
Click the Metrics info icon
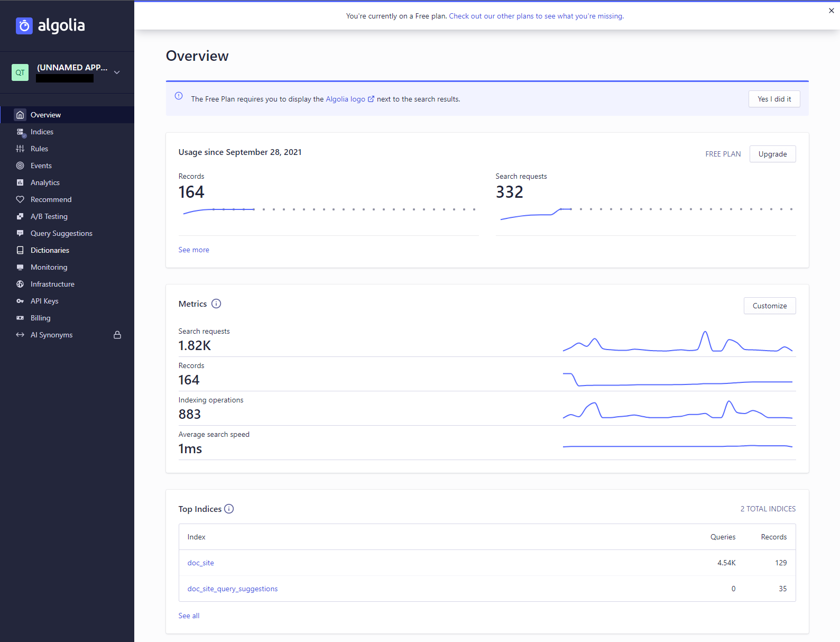216,304
